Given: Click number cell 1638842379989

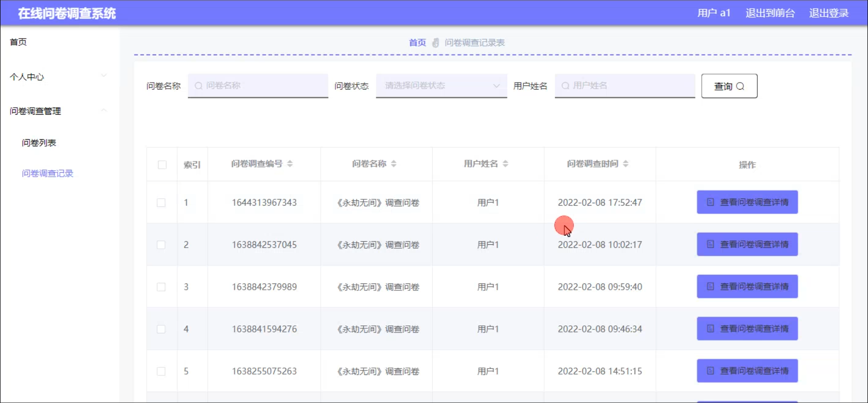Looking at the screenshot, I should coord(264,287).
